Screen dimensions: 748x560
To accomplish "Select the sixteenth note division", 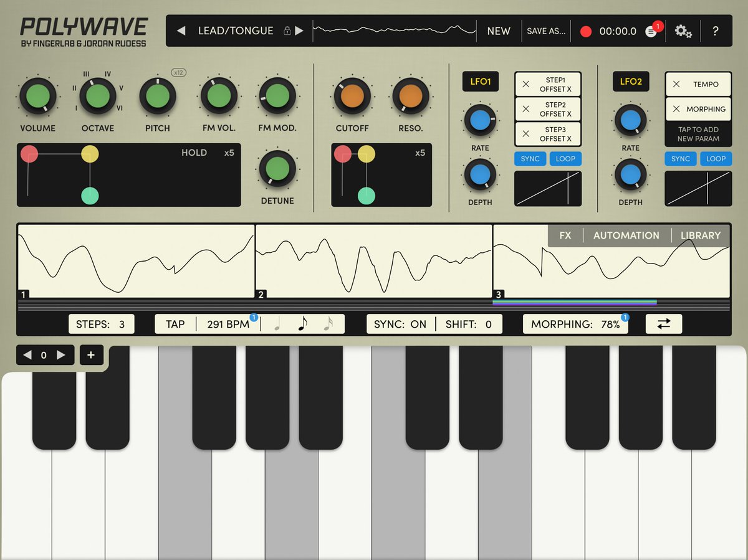I will tap(327, 324).
